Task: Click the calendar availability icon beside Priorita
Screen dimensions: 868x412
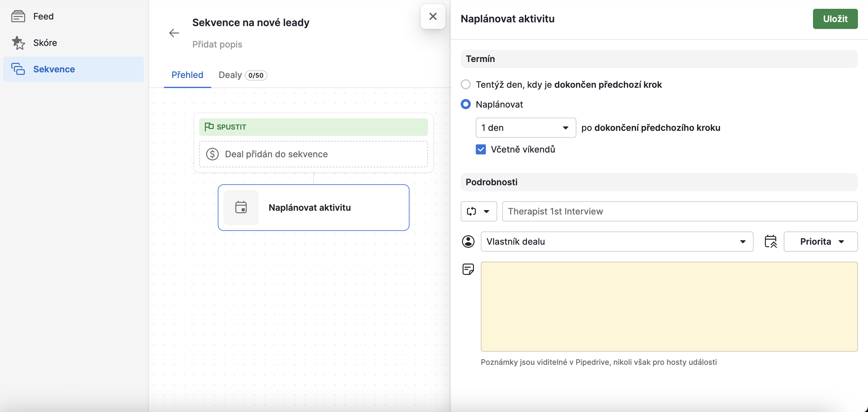Action: coord(770,242)
